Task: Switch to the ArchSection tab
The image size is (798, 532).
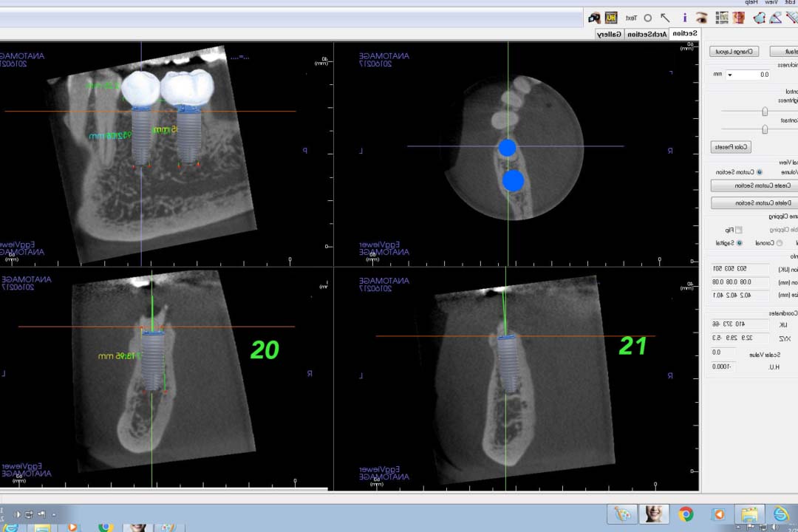Action: 647,34
